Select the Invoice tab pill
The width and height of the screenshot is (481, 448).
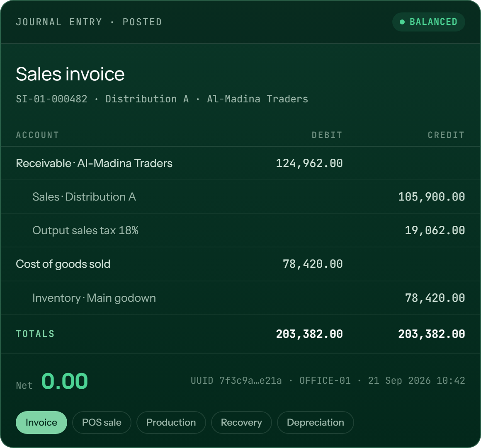coord(41,422)
